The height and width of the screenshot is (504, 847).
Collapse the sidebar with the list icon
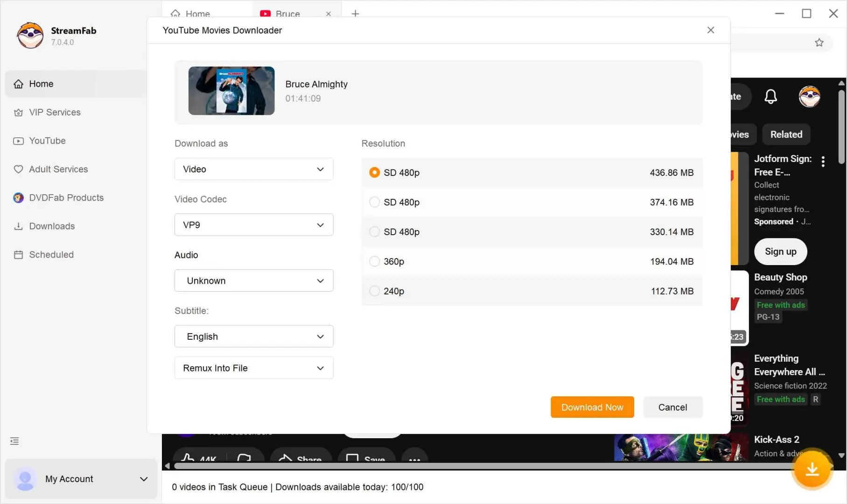[x=14, y=441]
